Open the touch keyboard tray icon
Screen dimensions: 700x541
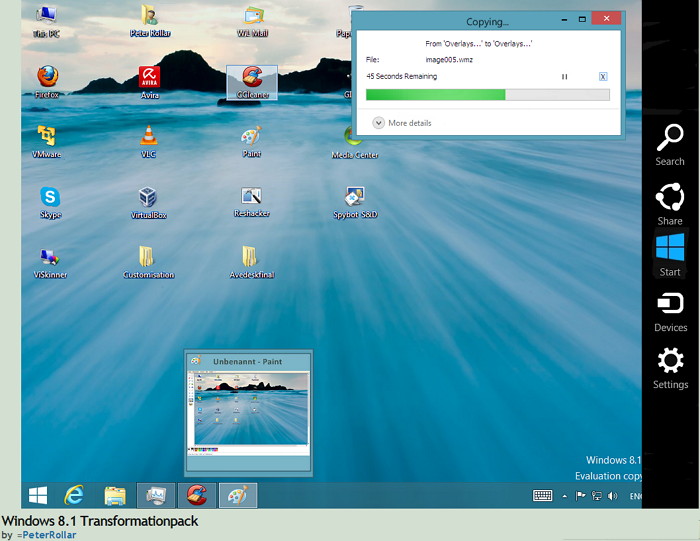pos(542,495)
